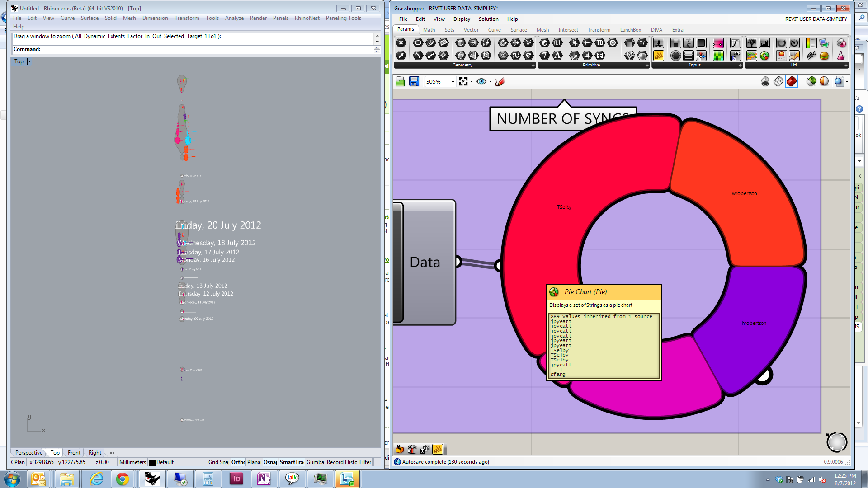This screenshot has width=868, height=488.
Task: Toggle Planar mode in Rhino status bar
Action: [254, 462]
